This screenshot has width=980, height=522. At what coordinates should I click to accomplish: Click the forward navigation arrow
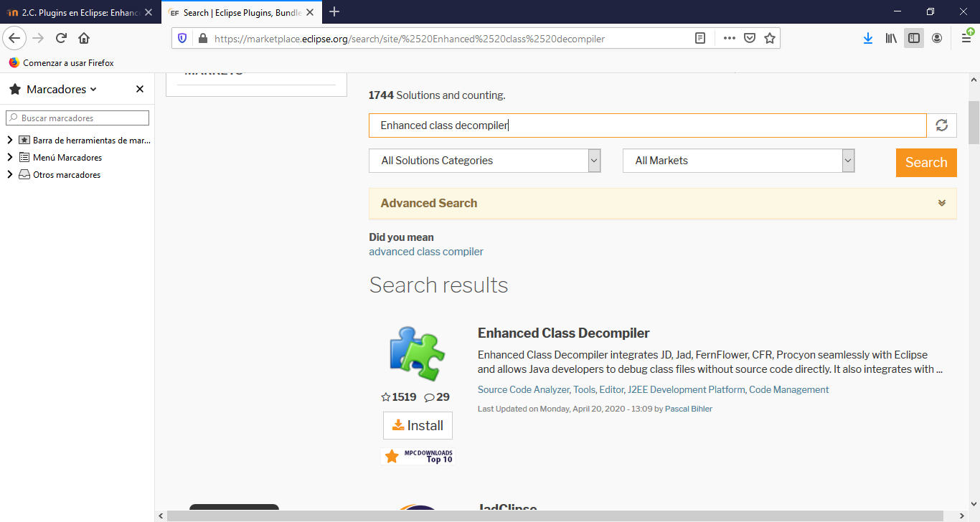click(39, 38)
